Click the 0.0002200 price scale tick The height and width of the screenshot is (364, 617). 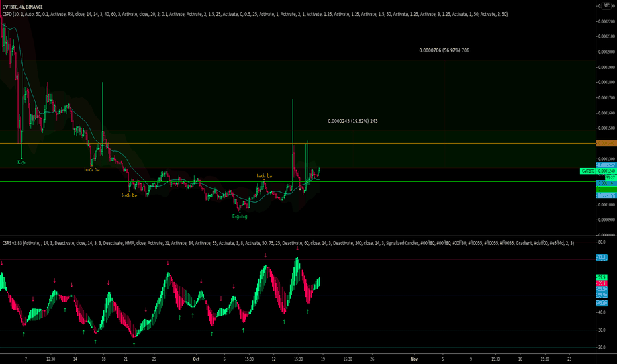coord(606,21)
